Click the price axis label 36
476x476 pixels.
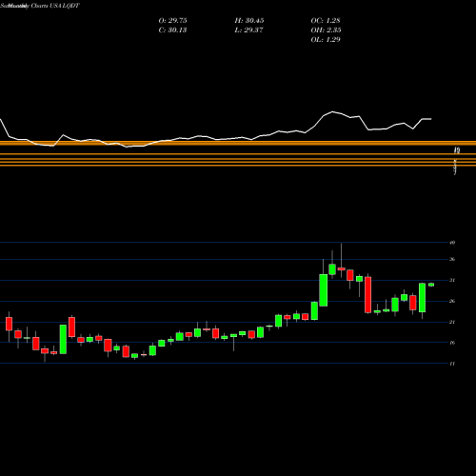pyautogui.click(x=452, y=259)
